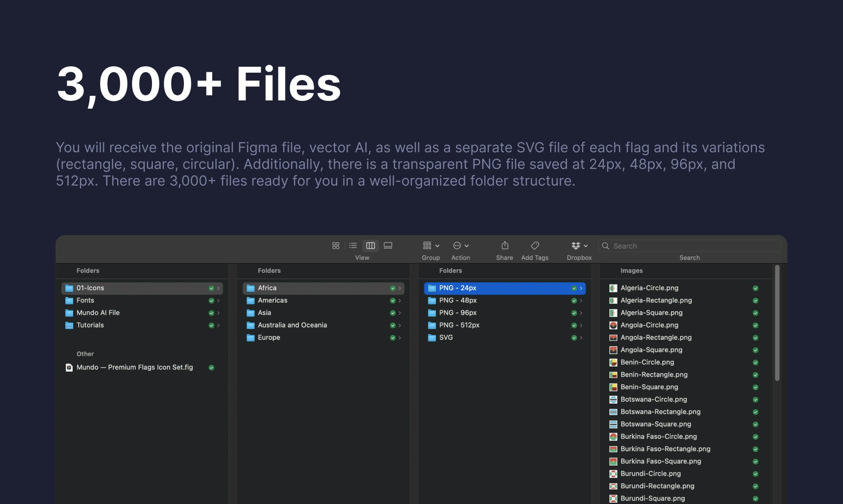Image resolution: width=843 pixels, height=504 pixels.
Task: Click sync badge on the .fig file
Action: pos(211,367)
